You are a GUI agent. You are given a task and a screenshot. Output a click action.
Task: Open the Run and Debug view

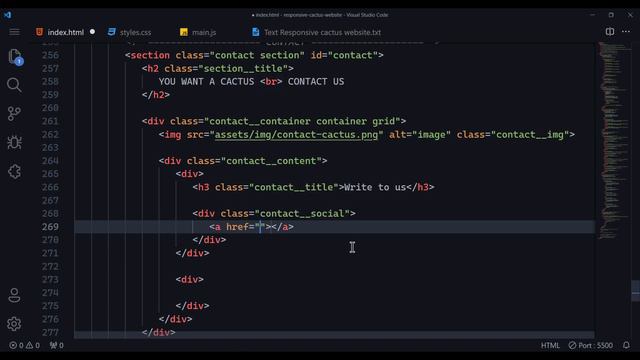14,142
